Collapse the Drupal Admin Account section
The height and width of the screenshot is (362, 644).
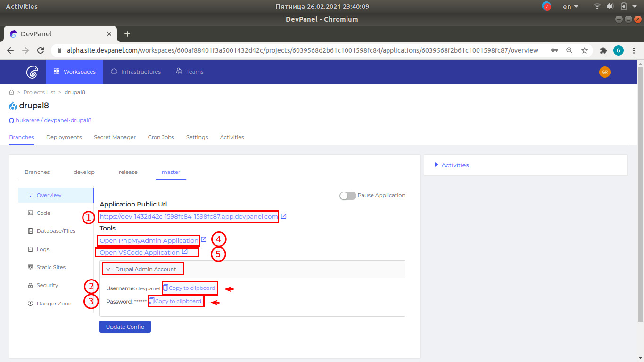pyautogui.click(x=141, y=269)
